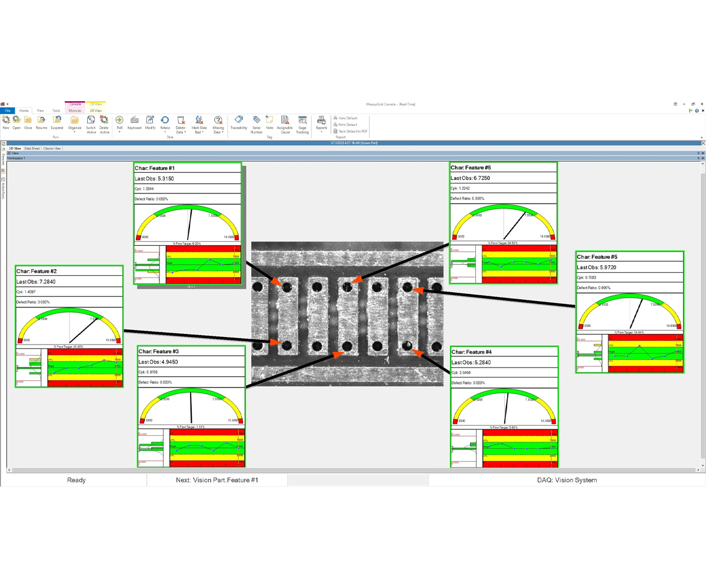
Task: Toggle auto-hide pin on 2D View panel
Action: 698,153
